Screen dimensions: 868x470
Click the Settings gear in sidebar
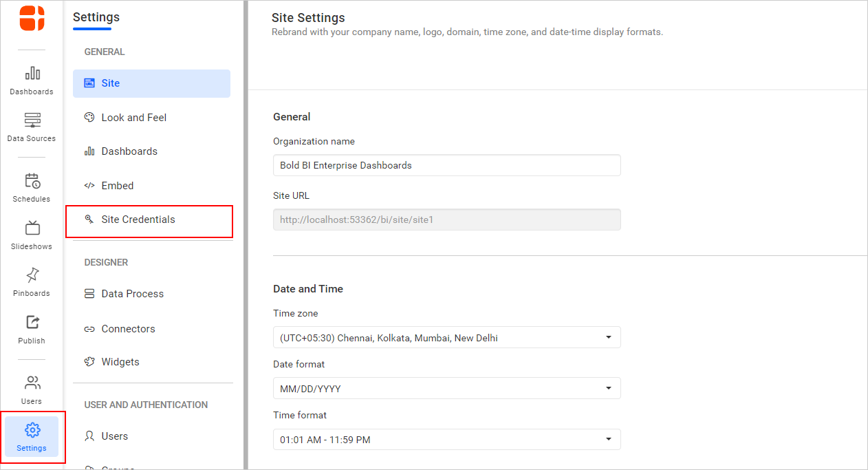(x=31, y=435)
